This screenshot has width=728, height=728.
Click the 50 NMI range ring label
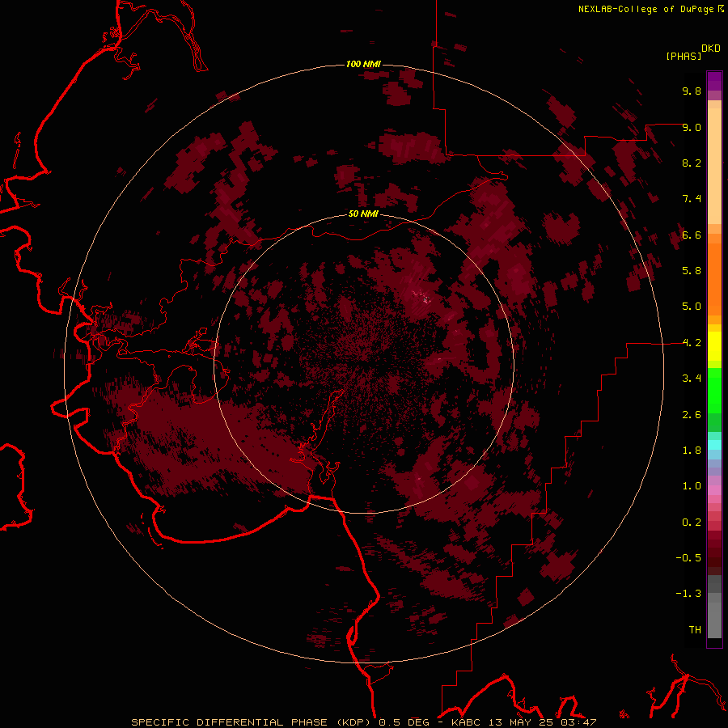coord(363,214)
